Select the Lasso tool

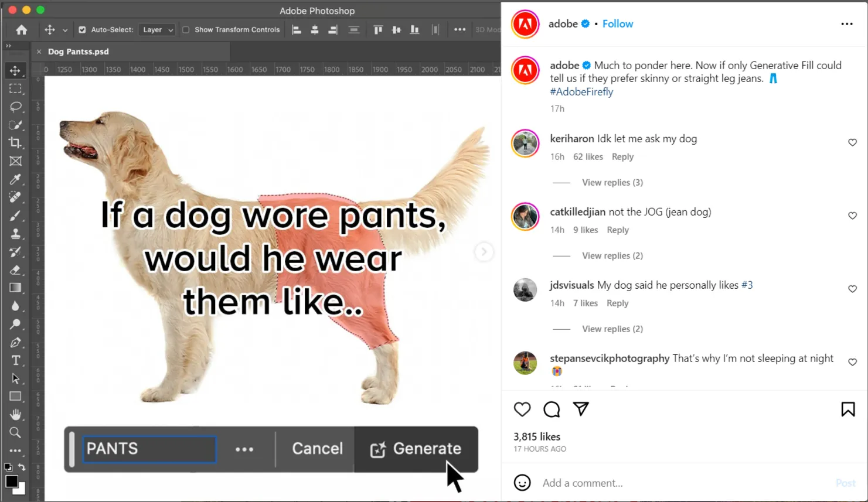tap(16, 107)
